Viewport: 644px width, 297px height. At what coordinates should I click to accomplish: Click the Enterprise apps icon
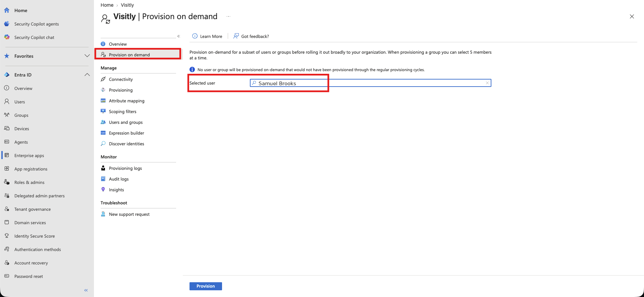7,155
